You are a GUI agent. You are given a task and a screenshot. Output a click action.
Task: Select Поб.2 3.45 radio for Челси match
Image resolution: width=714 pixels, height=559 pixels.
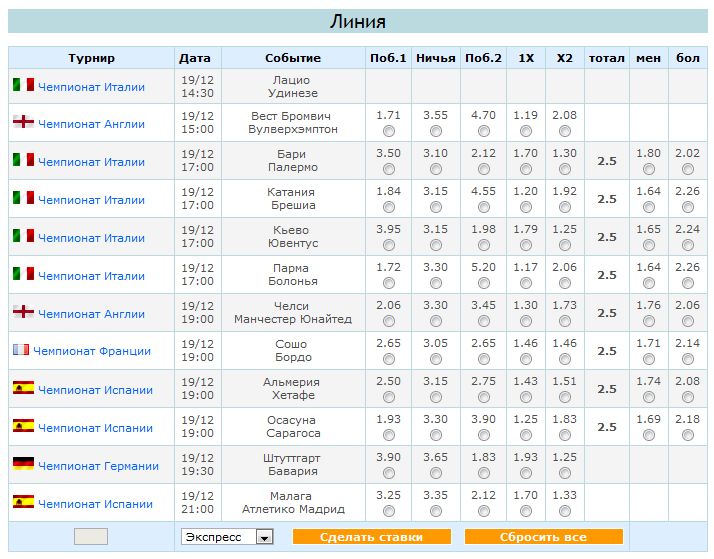(x=484, y=321)
